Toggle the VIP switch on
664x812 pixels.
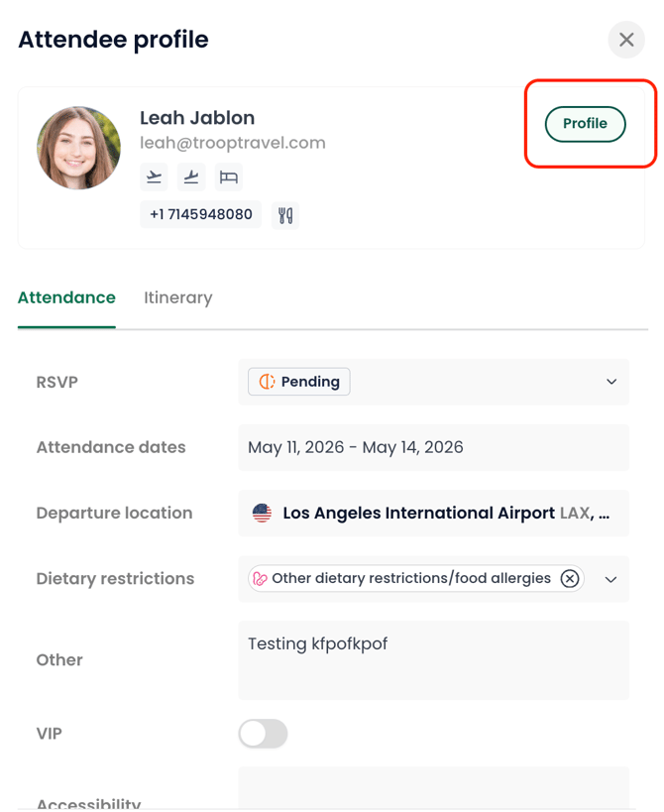tap(263, 734)
